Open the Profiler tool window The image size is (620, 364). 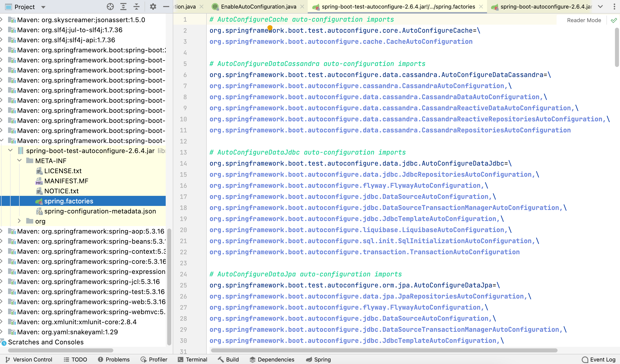coord(154,359)
